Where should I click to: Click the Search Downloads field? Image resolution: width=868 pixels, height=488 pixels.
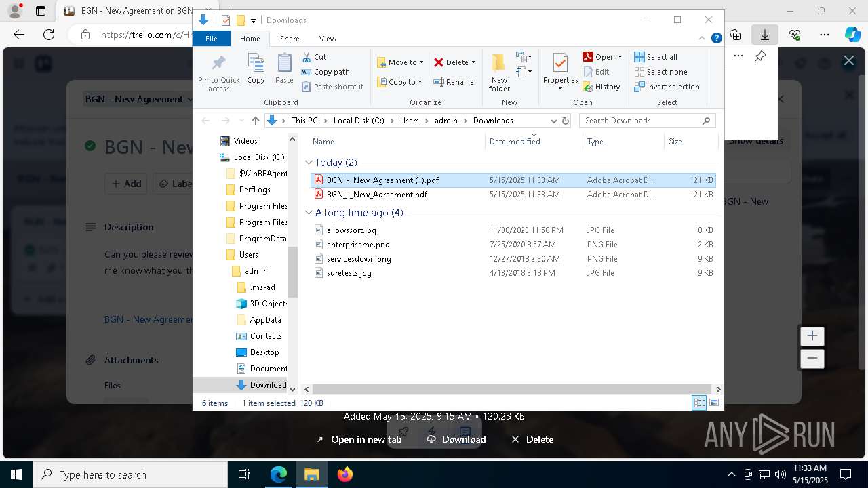click(647, 121)
